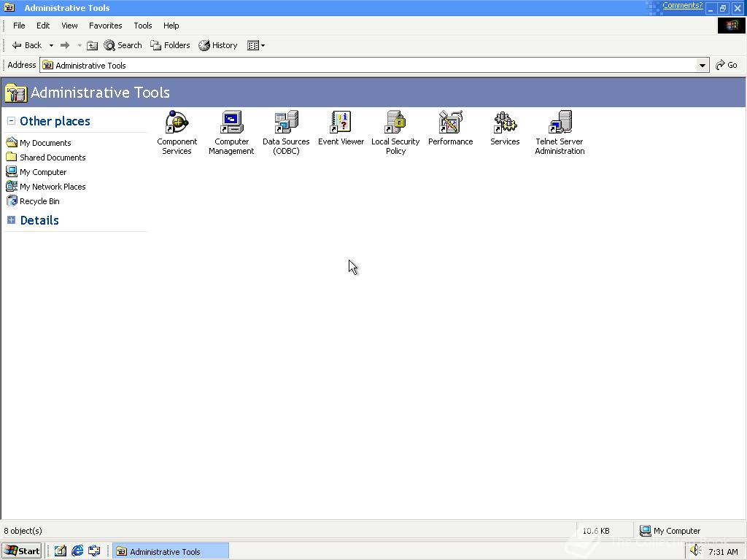The width and height of the screenshot is (747, 560).
Task: Go to Shared Documents link
Action: click(x=46, y=157)
